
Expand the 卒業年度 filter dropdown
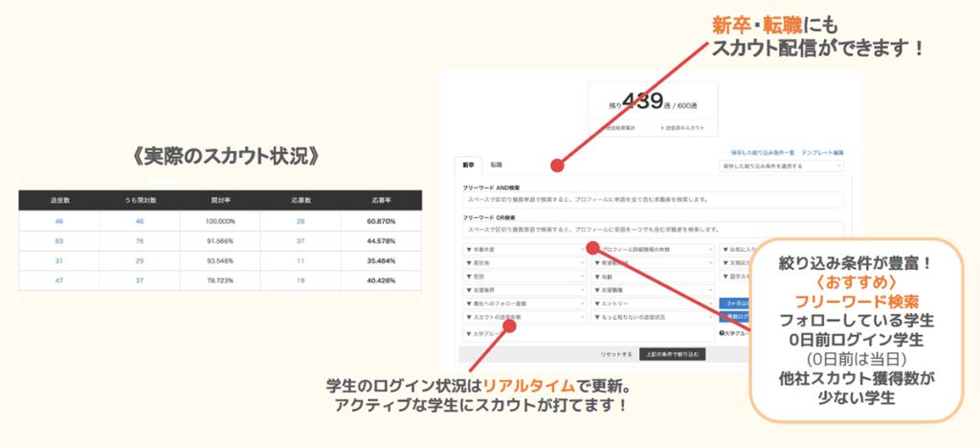[523, 249]
